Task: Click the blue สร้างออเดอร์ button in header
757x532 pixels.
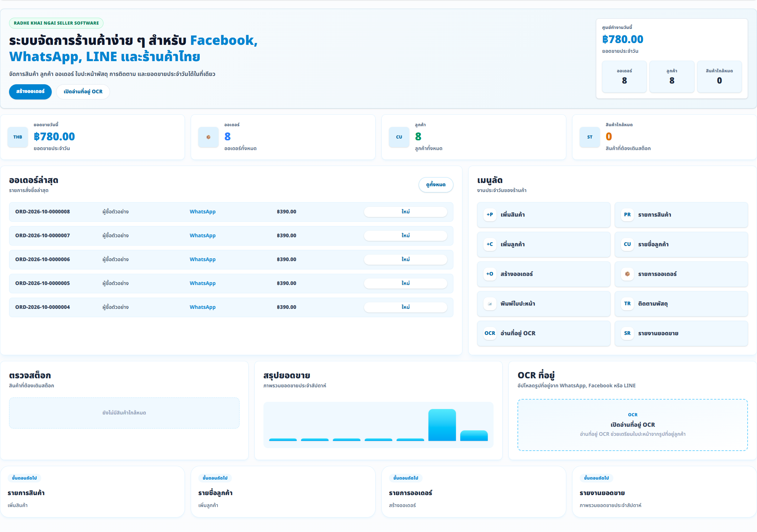Action: click(30, 91)
